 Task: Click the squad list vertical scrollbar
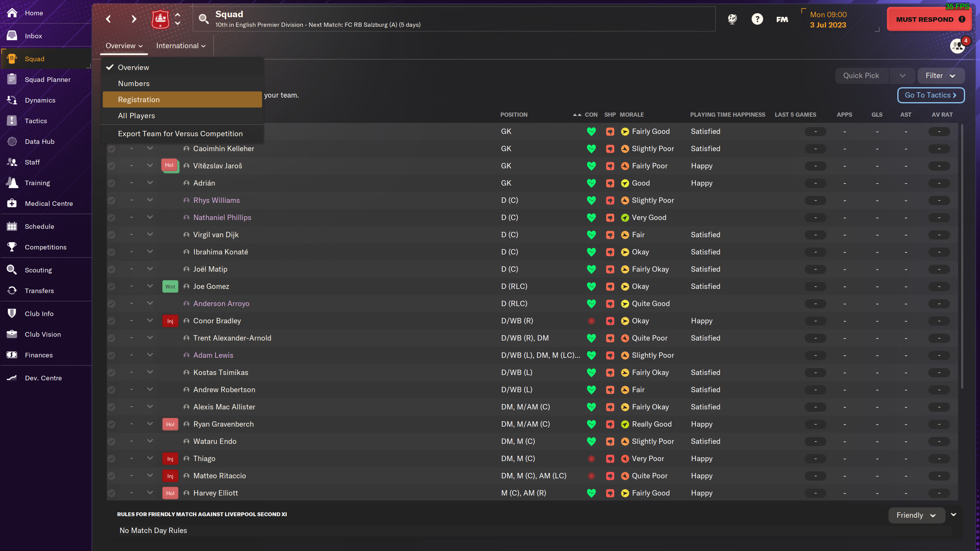coord(962,256)
